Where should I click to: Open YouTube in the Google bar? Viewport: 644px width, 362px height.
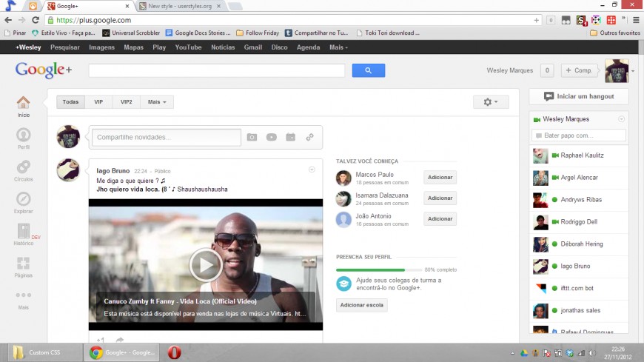(x=188, y=47)
